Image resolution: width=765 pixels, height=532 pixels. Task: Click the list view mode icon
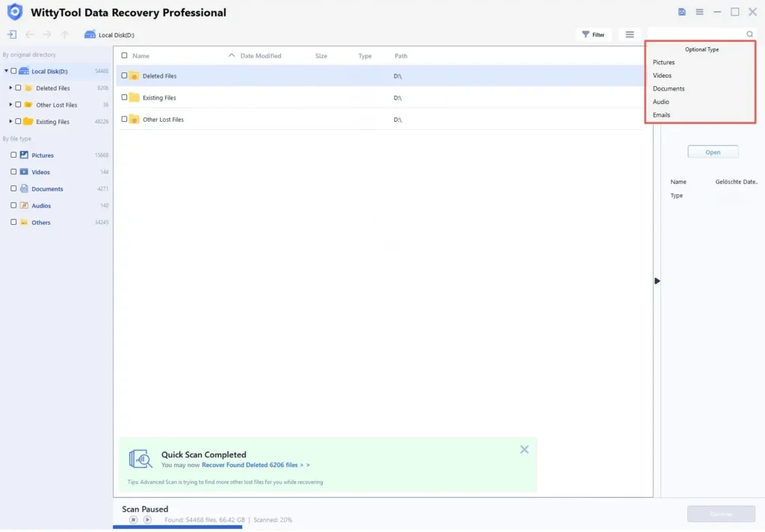click(630, 34)
